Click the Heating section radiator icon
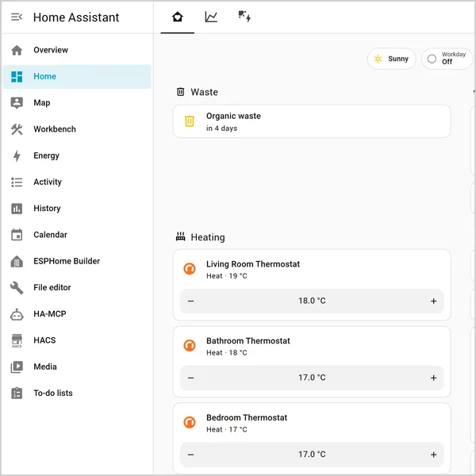The width and height of the screenshot is (476, 476). [x=180, y=236]
